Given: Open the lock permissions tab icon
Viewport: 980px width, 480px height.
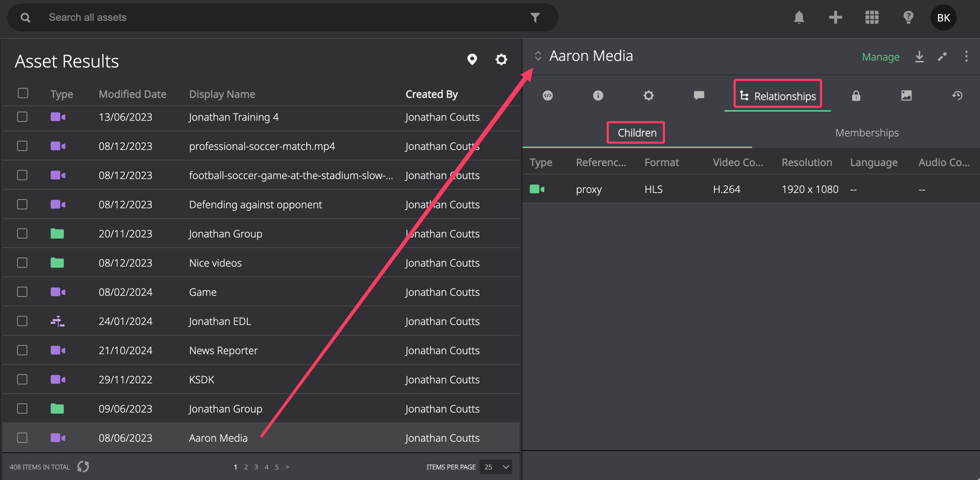Looking at the screenshot, I should pos(856,96).
